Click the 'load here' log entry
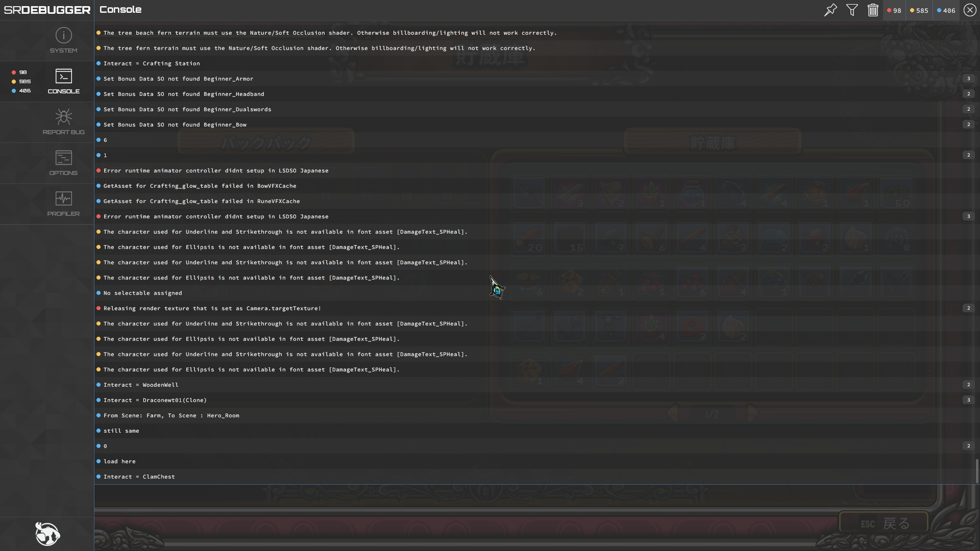The height and width of the screenshot is (551, 980). click(x=119, y=461)
